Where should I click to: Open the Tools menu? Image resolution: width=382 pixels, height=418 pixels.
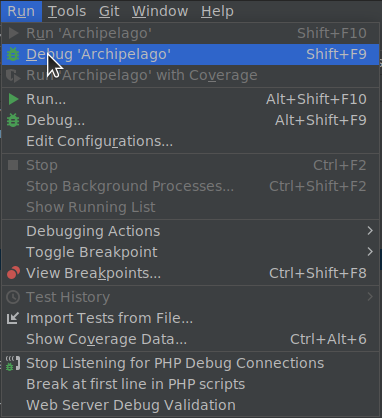(67, 11)
